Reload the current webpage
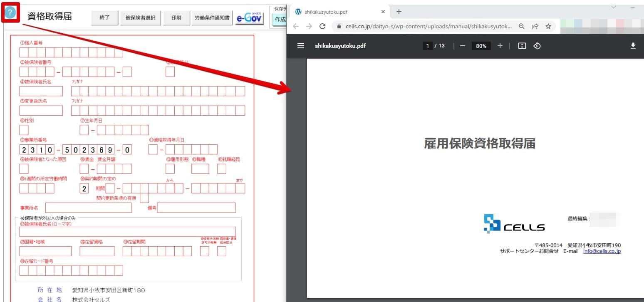 point(322,26)
